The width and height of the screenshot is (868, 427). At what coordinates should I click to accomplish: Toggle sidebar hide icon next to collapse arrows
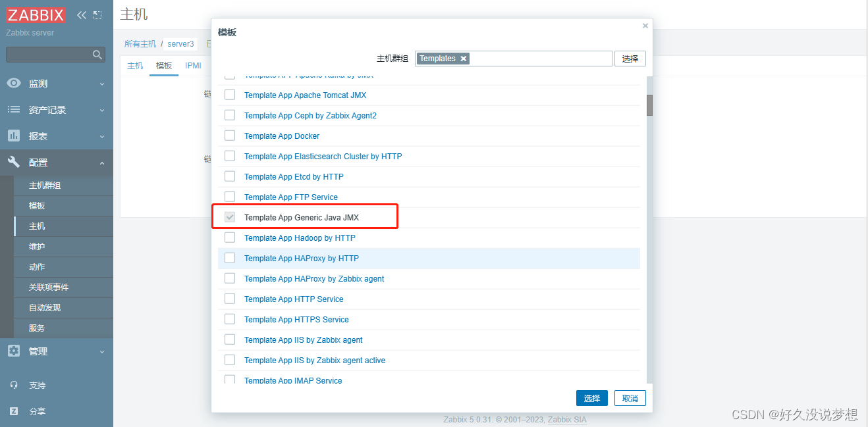(97, 15)
